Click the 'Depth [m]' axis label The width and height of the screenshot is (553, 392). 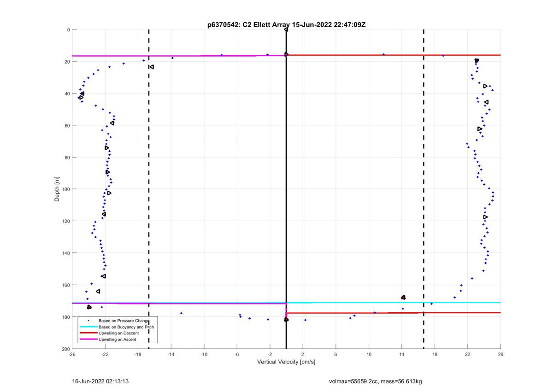coord(57,189)
